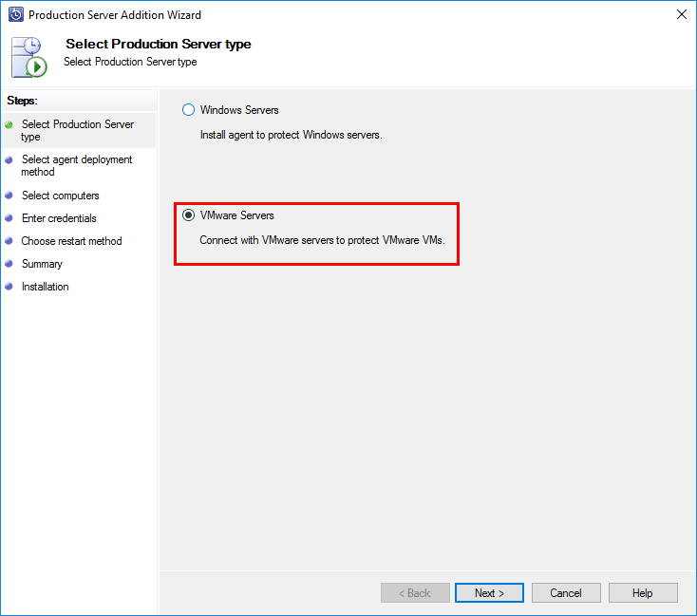Open Help for this wizard
This screenshot has width=697, height=616.
point(643,593)
